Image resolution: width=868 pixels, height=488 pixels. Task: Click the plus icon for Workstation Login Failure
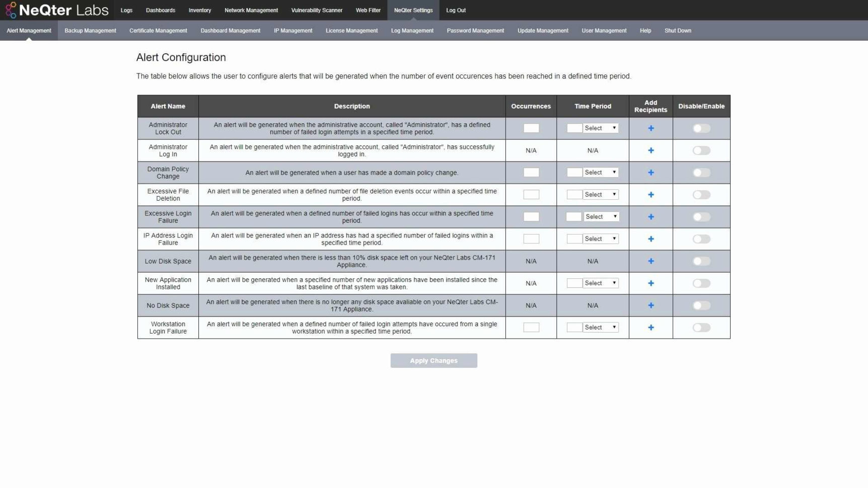(650, 327)
